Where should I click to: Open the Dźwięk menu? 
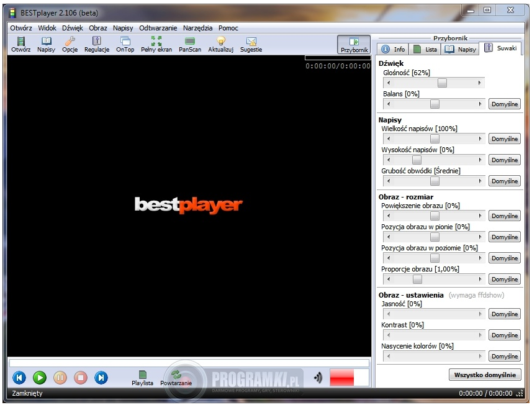tap(73, 28)
